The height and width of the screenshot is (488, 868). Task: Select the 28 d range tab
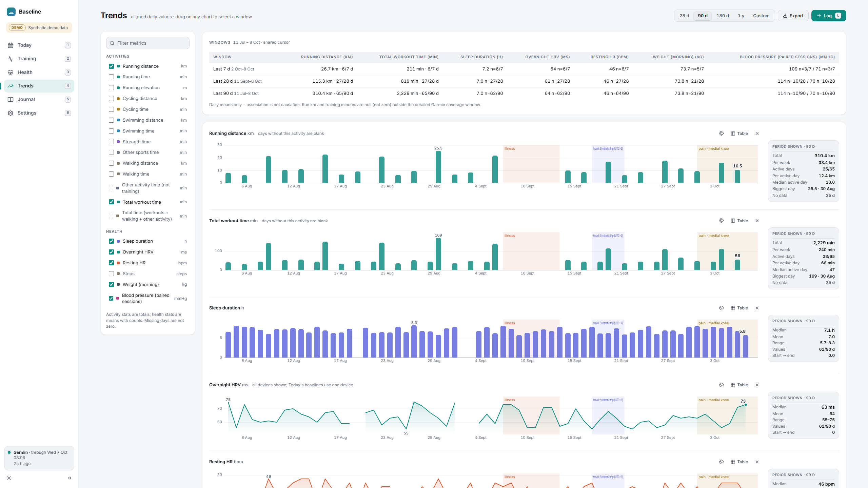tap(684, 16)
